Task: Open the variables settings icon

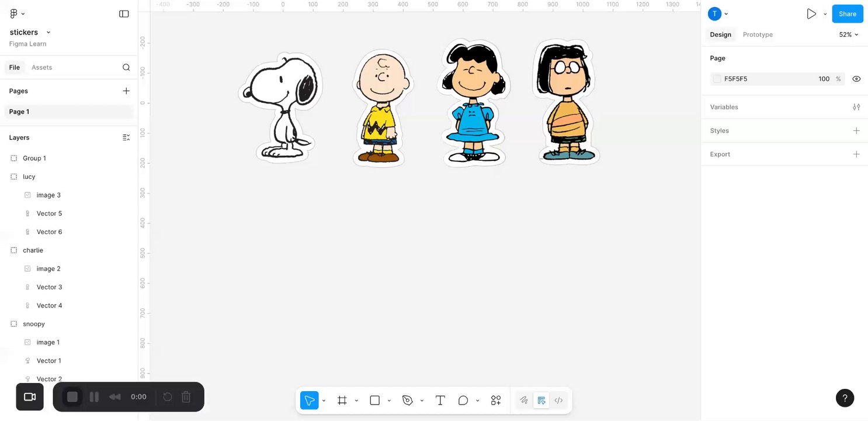Action: 856,107
